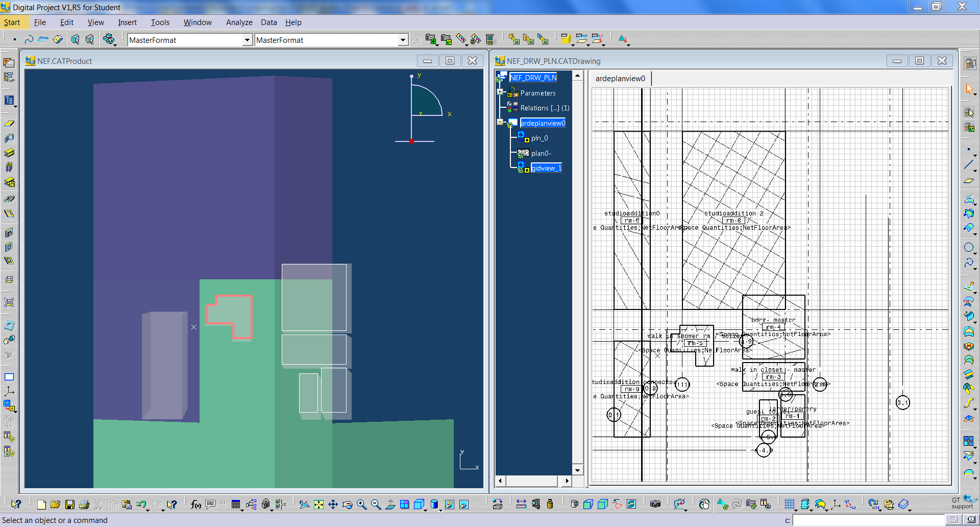Select NEF_DRW_PLN root tree item

pos(533,78)
